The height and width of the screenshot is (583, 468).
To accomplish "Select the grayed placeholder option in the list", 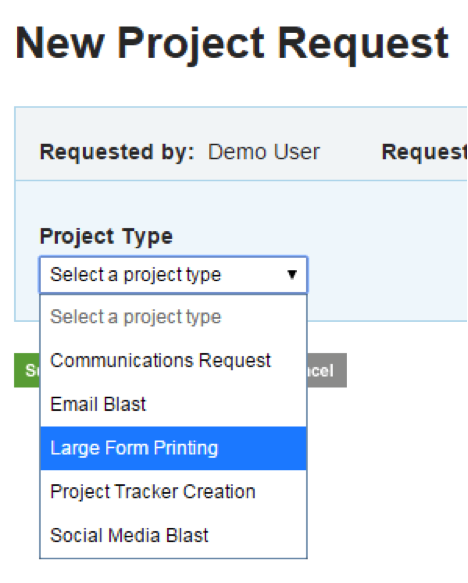I will tap(173, 317).
